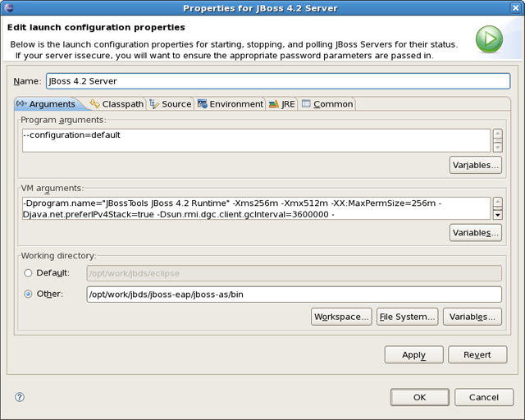Click the Program arguments scrollbar up arrow
Viewport: 525px width, 420px height.
point(498,134)
